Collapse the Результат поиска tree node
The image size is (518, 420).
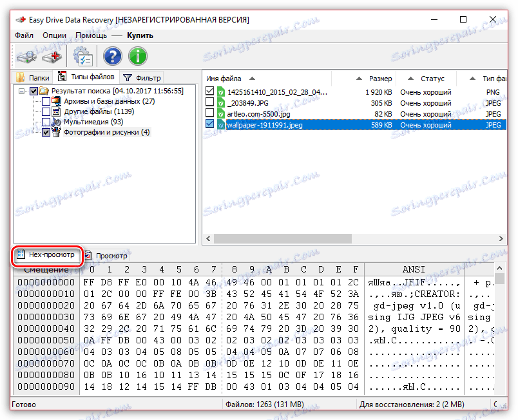[21, 91]
